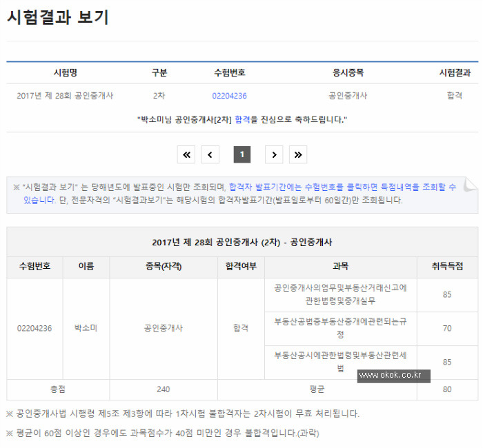Go to first page with double-left arrow

pyautogui.click(x=186, y=154)
